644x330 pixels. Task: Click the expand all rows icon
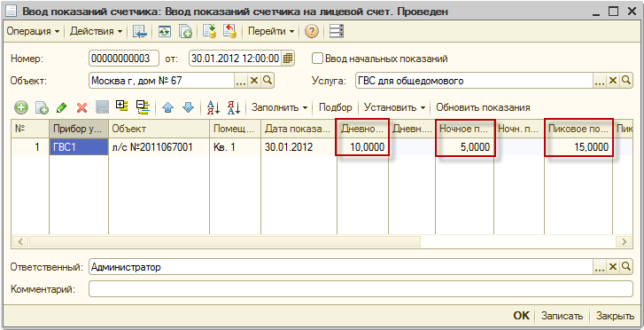click(x=122, y=107)
